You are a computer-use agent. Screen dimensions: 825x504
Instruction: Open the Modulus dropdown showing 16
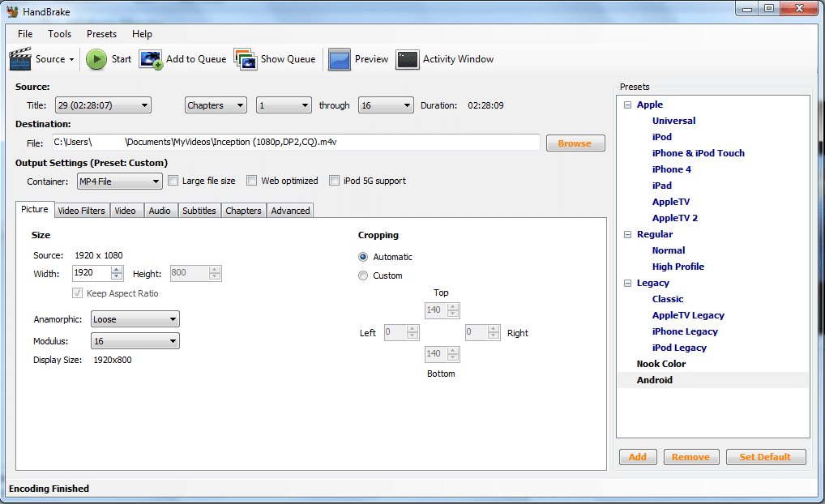(135, 341)
